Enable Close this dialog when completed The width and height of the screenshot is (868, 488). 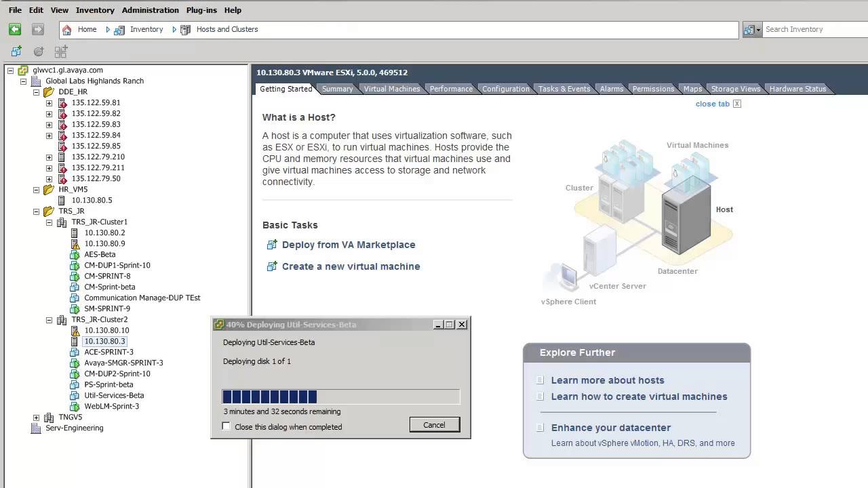pyautogui.click(x=226, y=426)
